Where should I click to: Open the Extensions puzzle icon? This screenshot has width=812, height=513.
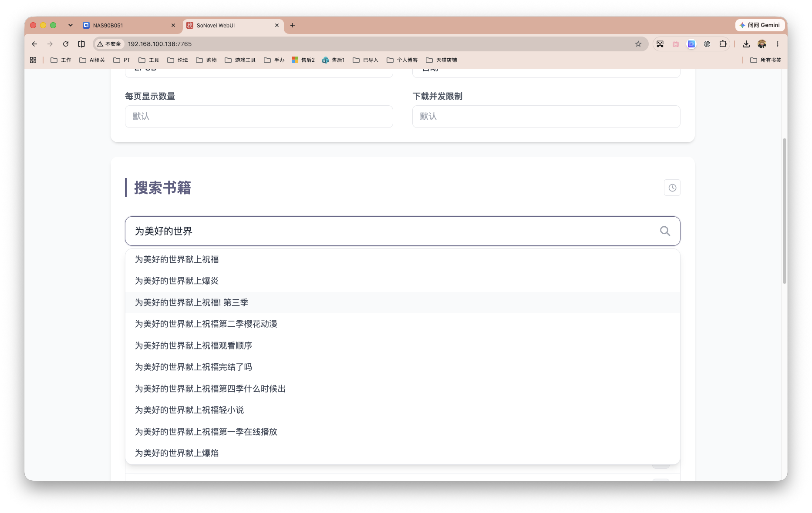pos(723,44)
